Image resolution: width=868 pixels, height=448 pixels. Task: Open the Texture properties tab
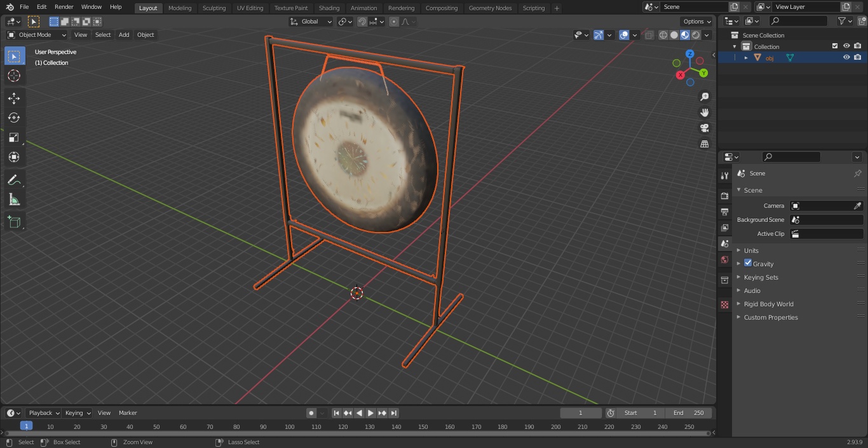point(724,304)
